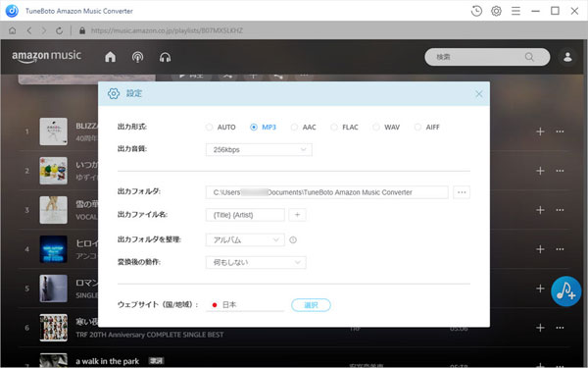588x368 pixels.
Task: Open more options for track 2
Action: [x=560, y=171]
